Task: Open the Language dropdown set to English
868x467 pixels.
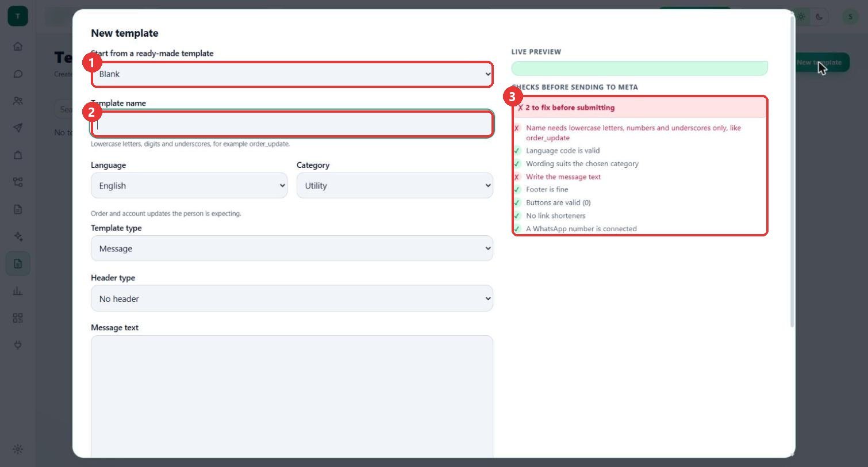Action: point(189,186)
